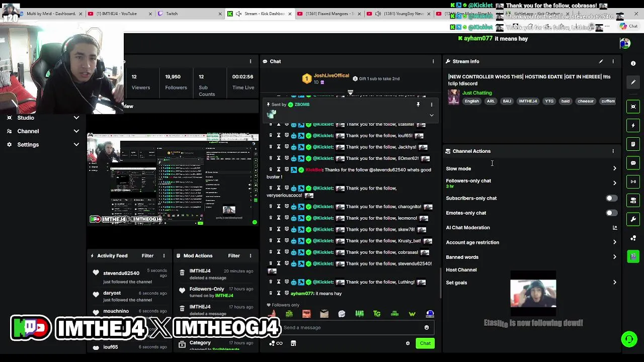Click the broadcast signal icon in sidebar
The width and height of the screenshot is (644, 362).
tap(633, 182)
